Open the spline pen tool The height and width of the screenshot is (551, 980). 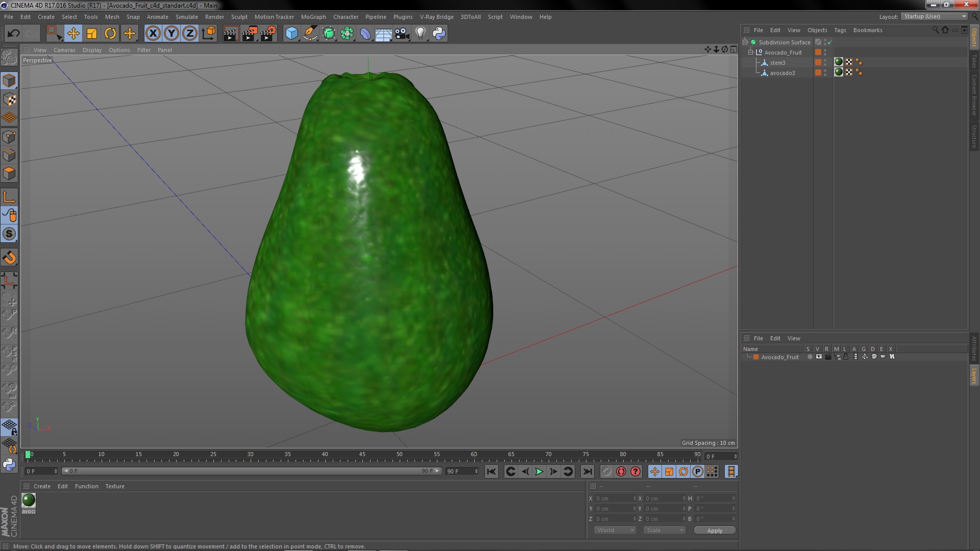(310, 34)
